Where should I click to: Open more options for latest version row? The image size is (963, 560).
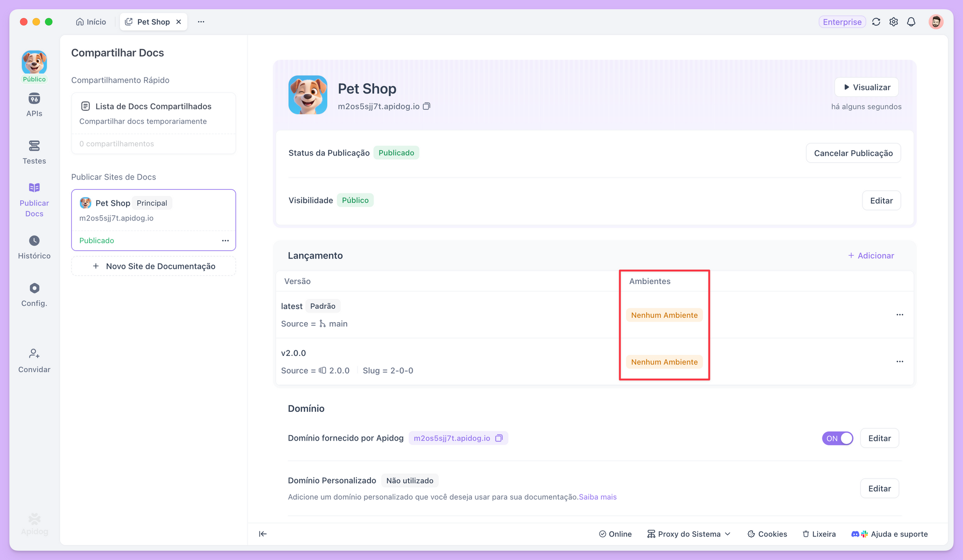click(899, 315)
